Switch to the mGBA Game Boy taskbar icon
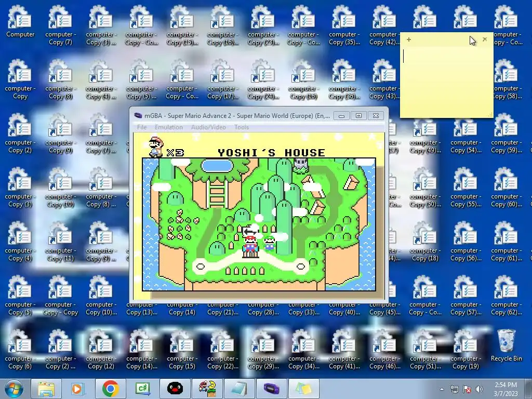532x399 pixels. click(271, 389)
